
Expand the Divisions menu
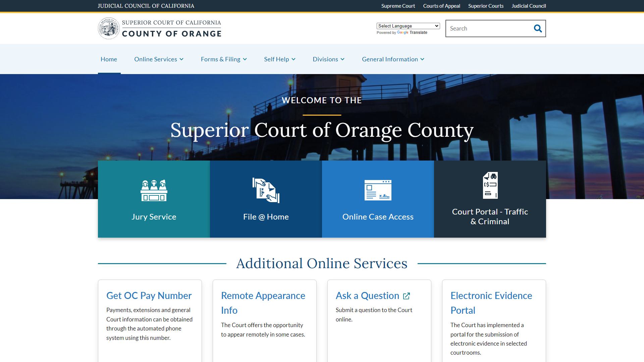(x=329, y=59)
